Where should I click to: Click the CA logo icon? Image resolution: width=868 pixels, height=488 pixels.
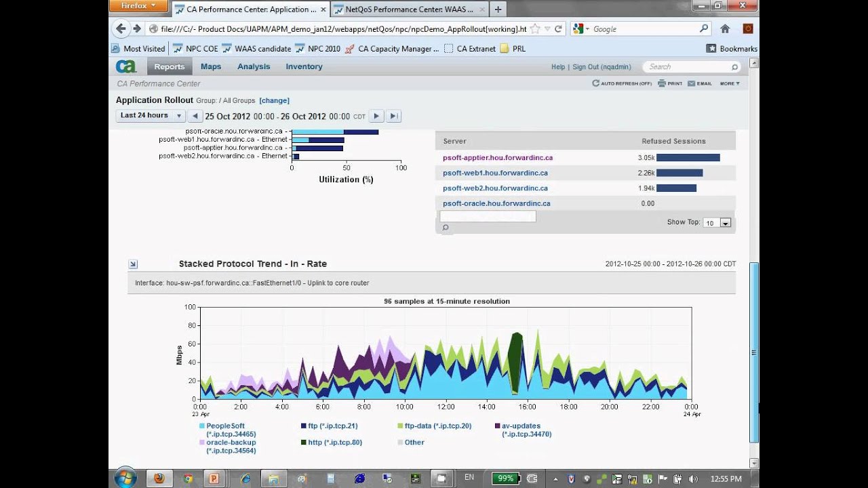click(x=126, y=66)
